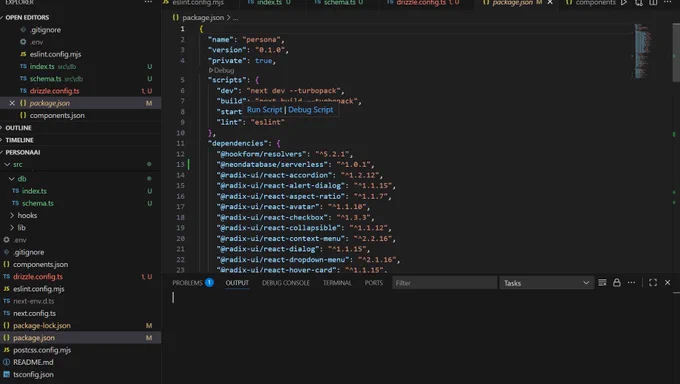Viewport: 680px width, 384px height.
Task: Click the Debug code lens above scripts
Action: pyautogui.click(x=222, y=70)
